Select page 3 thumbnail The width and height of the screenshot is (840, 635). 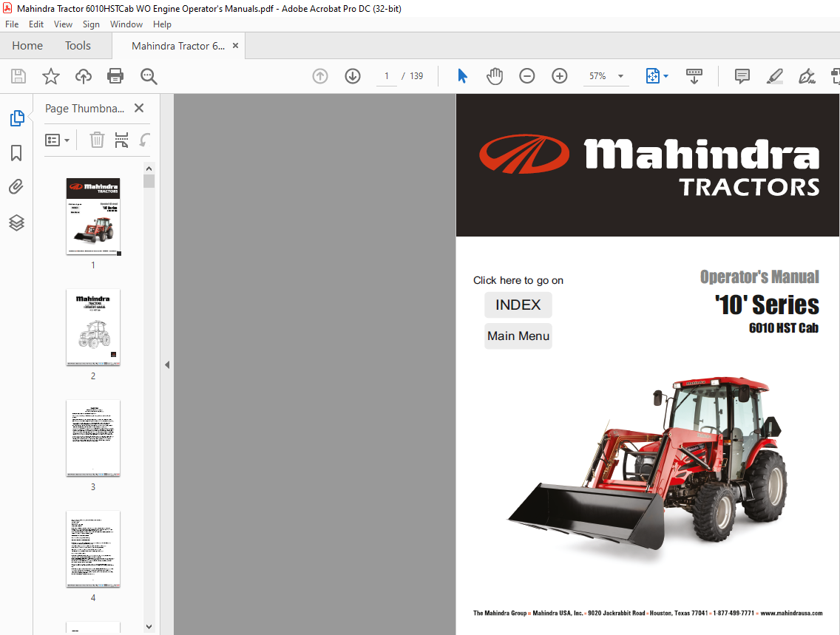(x=93, y=438)
